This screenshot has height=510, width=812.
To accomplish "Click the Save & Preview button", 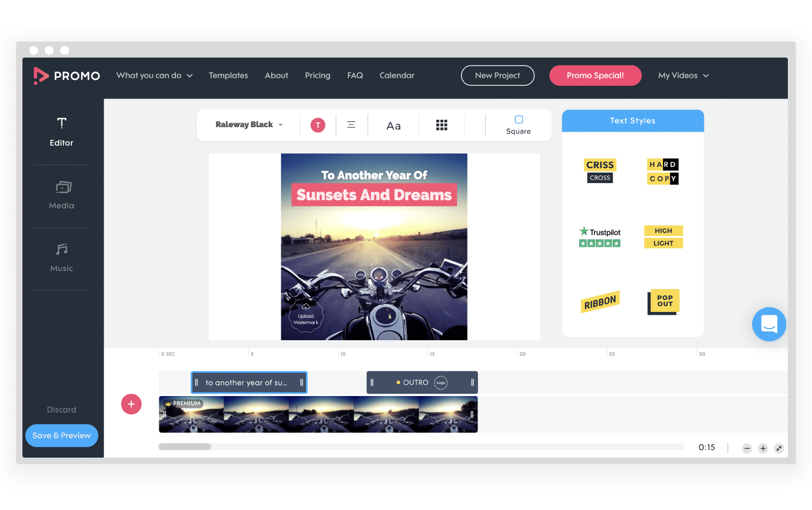I will pos(62,436).
